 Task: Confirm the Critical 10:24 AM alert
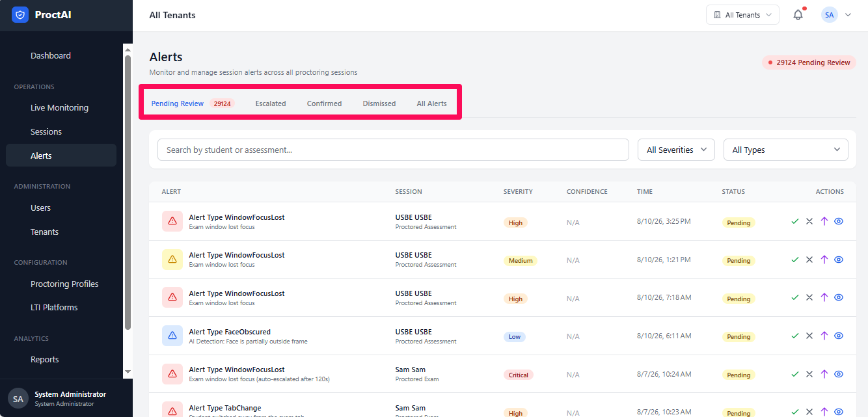pyautogui.click(x=794, y=374)
